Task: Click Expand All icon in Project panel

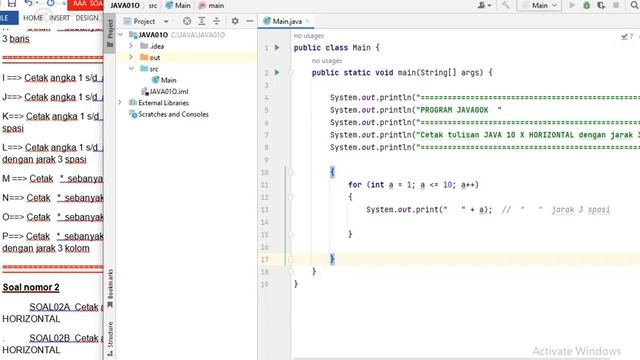Action: pyautogui.click(x=202, y=21)
